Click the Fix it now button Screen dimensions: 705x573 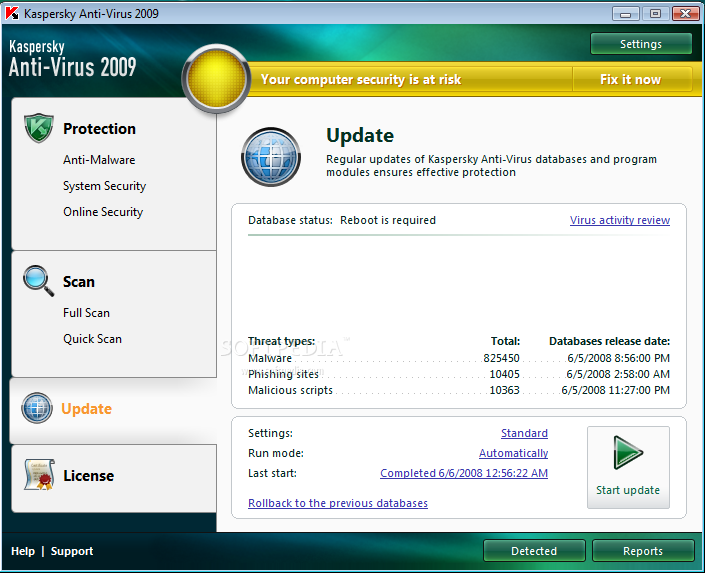[630, 79]
